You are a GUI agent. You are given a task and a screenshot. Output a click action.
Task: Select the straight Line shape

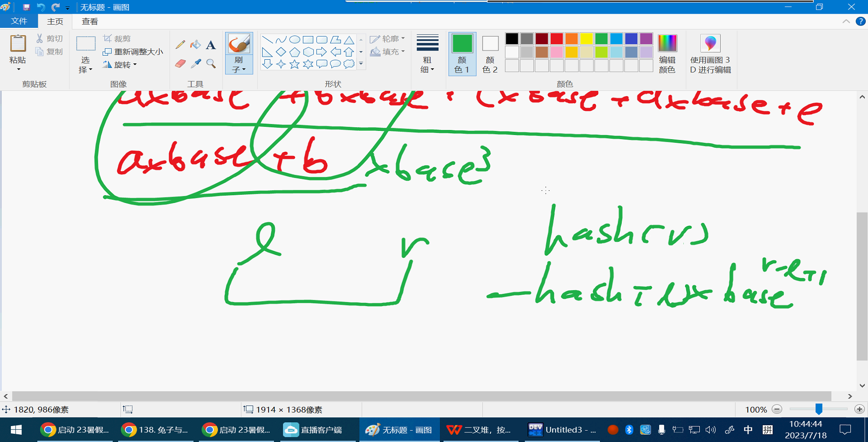(268, 40)
